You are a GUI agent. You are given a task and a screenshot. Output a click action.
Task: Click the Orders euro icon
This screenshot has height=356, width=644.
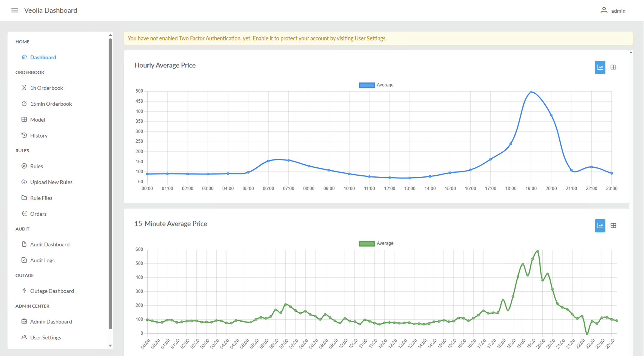(x=24, y=214)
